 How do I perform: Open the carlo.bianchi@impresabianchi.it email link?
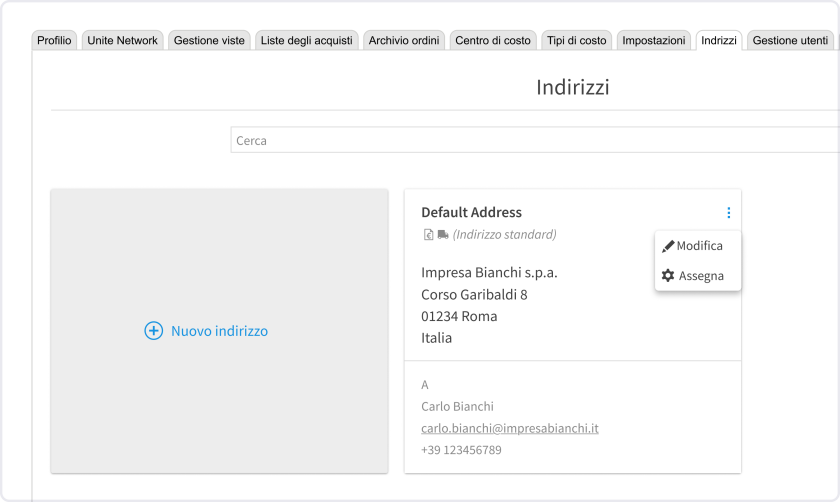(x=509, y=428)
